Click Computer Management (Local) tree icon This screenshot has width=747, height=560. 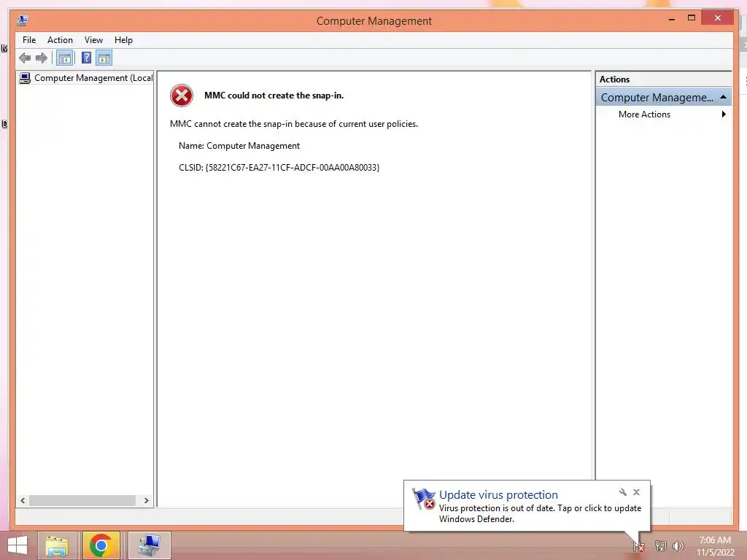coord(25,78)
